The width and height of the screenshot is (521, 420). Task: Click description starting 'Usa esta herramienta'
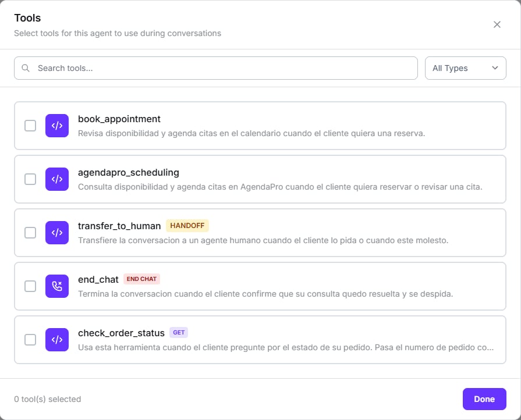(x=286, y=347)
